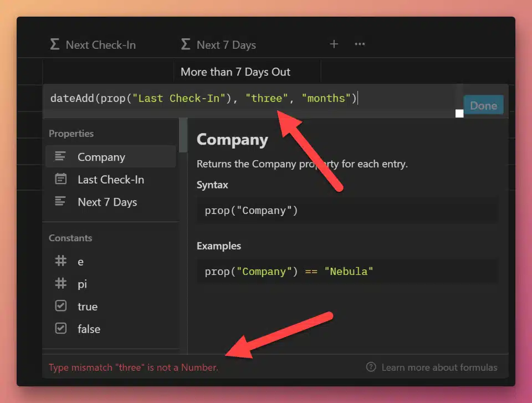Click the calendar icon beside Last Check-In

point(61,179)
